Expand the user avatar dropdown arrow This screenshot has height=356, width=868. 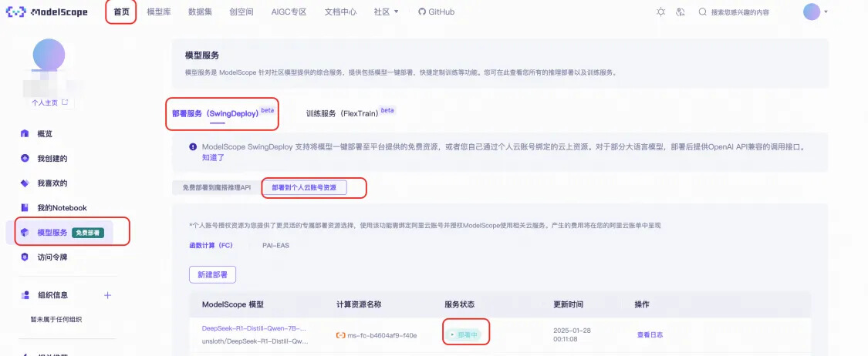(826, 12)
